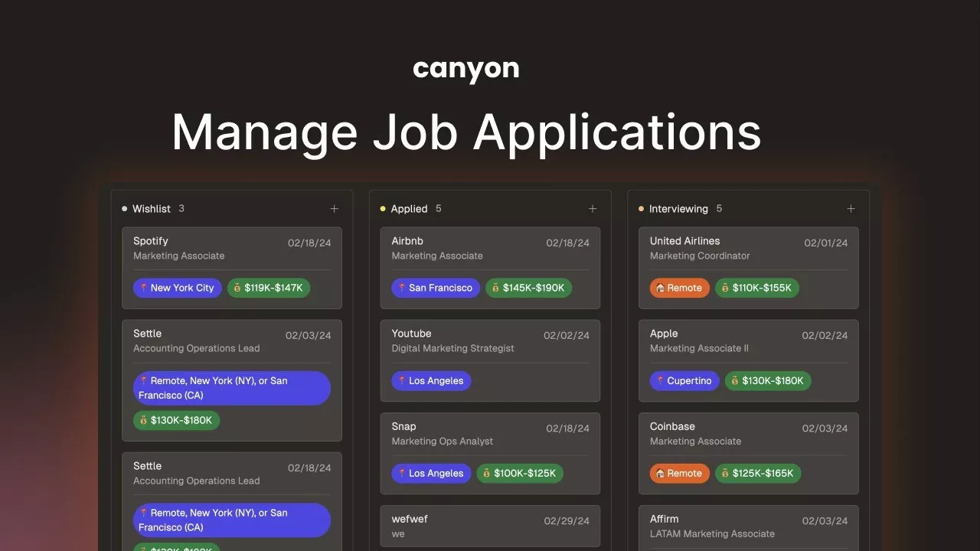
Task: Click the canyon logo at the top
Action: (x=465, y=70)
